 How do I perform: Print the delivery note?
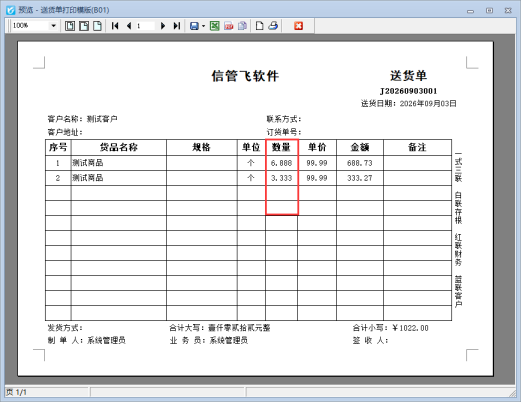273,26
